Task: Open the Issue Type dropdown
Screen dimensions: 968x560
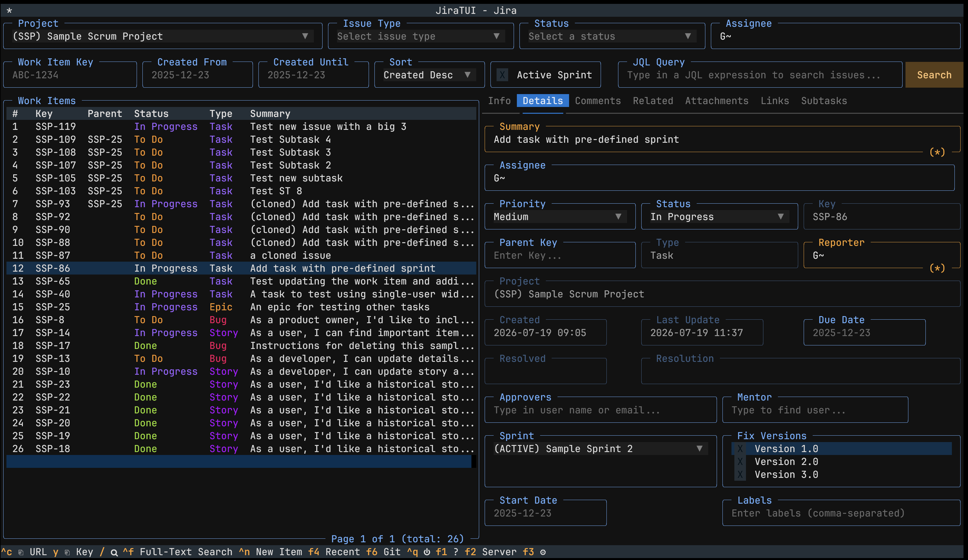Action: click(x=421, y=36)
